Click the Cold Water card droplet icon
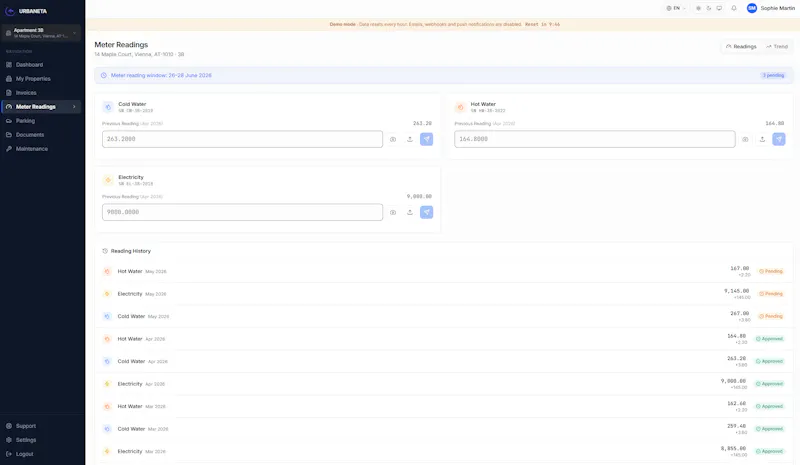This screenshot has width=800, height=465. tap(108, 107)
